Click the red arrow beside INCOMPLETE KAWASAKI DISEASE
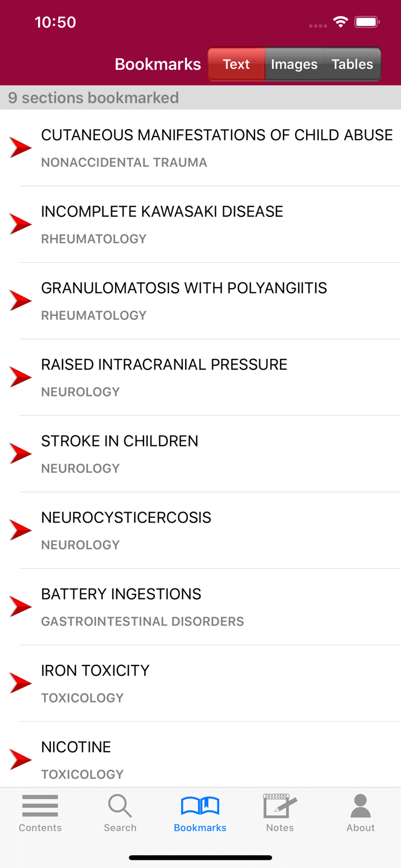This screenshot has height=868, width=401. pyautogui.click(x=21, y=223)
